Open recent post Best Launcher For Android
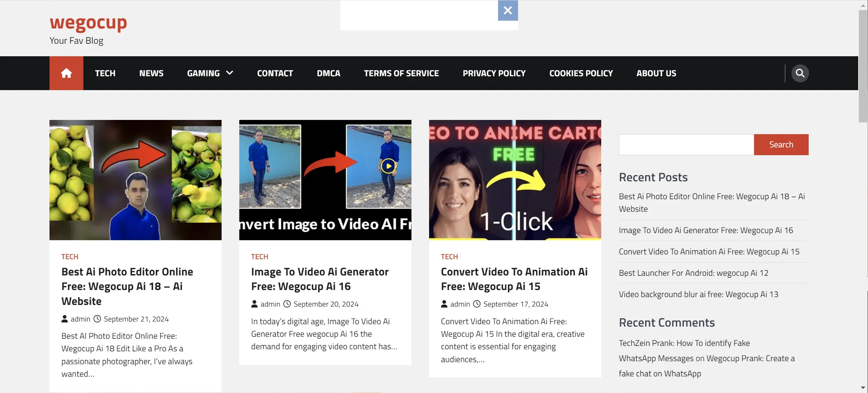This screenshot has width=868, height=393. point(693,273)
